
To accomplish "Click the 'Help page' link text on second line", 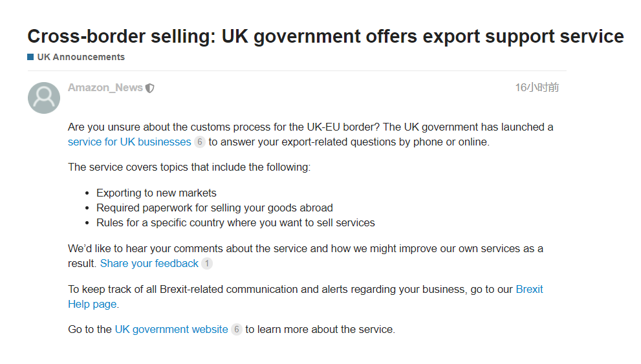I will pos(92,305).
